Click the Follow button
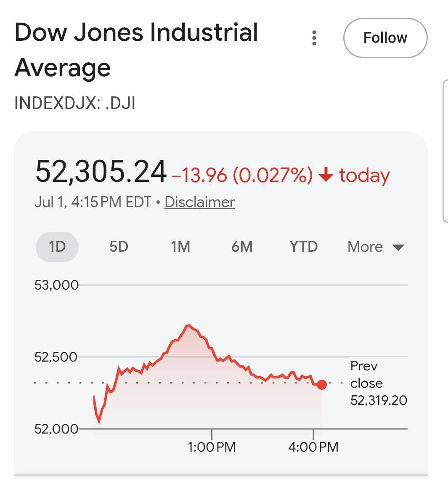Image resolution: width=448 pixels, height=479 pixels. tap(385, 38)
